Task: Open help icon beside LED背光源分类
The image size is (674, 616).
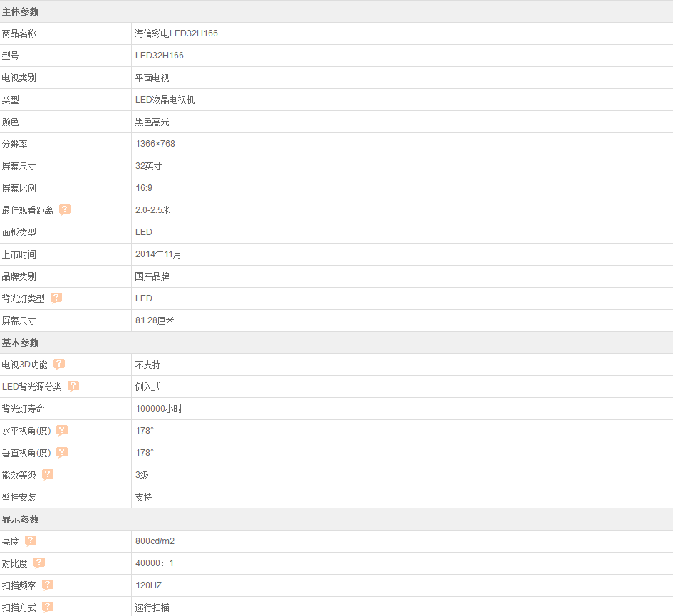Action: pyautogui.click(x=73, y=386)
